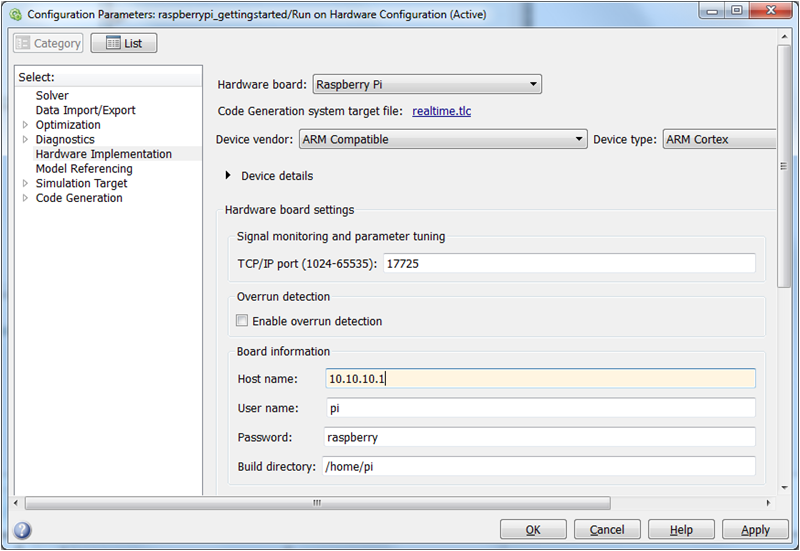The width and height of the screenshot is (800, 551).
Task: Switch to List view
Action: click(124, 43)
